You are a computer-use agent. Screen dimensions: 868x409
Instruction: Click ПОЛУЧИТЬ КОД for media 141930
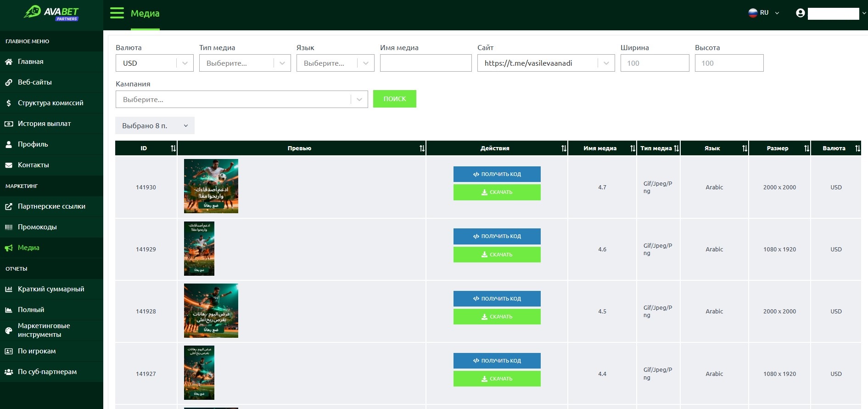point(497,174)
